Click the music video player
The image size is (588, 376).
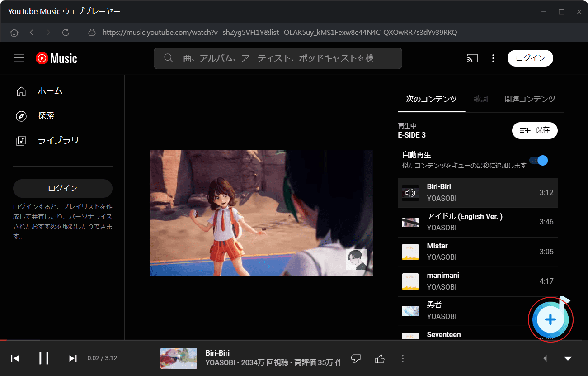click(x=261, y=213)
